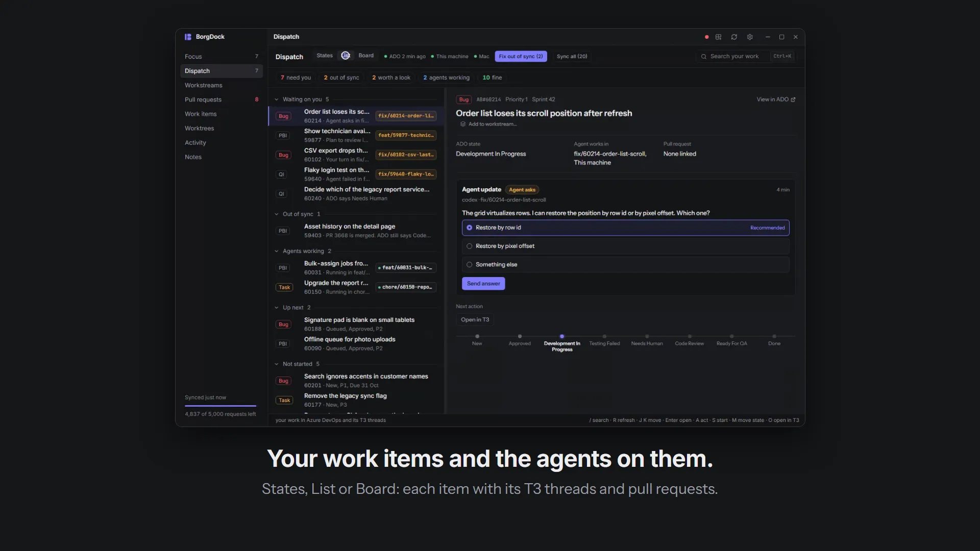Open Focus in the sidebar
This screenshot has height=551, width=980.
tap(222, 57)
